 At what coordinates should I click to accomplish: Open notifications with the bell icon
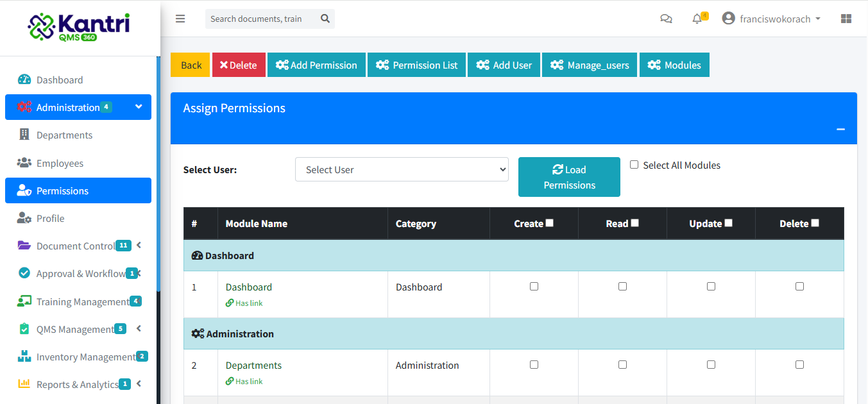pos(697,19)
